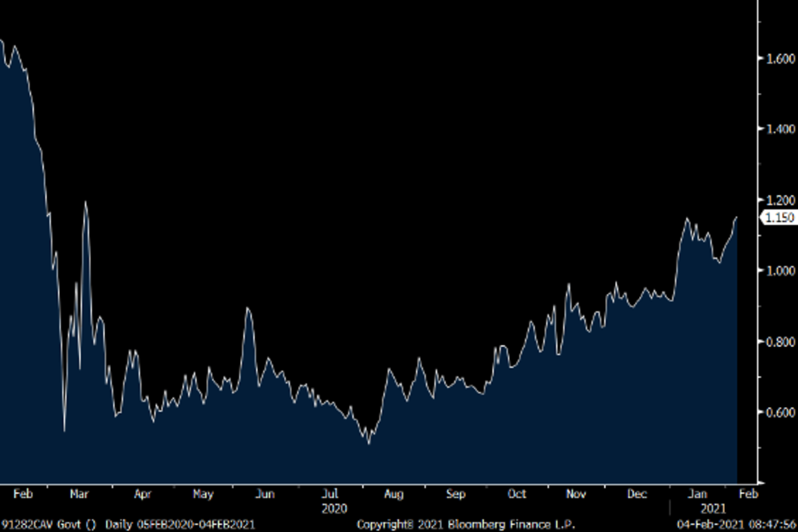The width and height of the screenshot is (798, 532).
Task: Click the 2020 year label
Action: [x=334, y=509]
